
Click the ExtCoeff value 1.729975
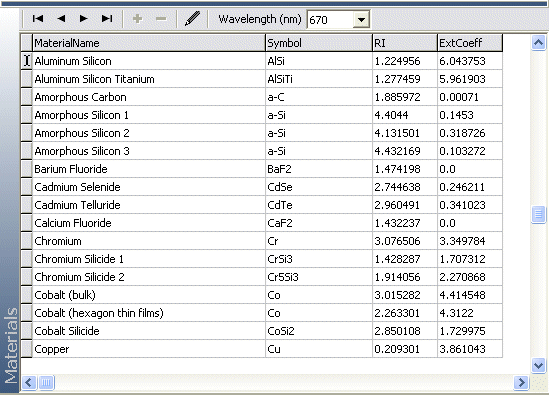point(470,331)
